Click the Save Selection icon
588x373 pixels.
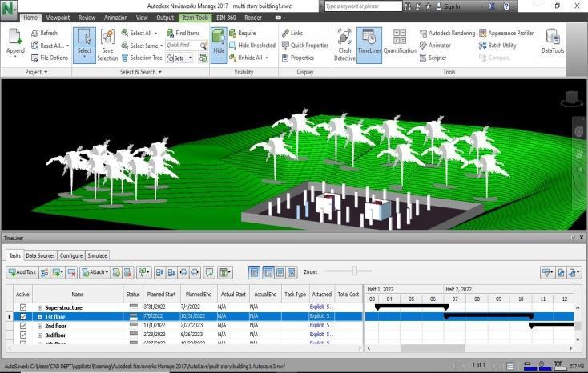click(x=107, y=38)
